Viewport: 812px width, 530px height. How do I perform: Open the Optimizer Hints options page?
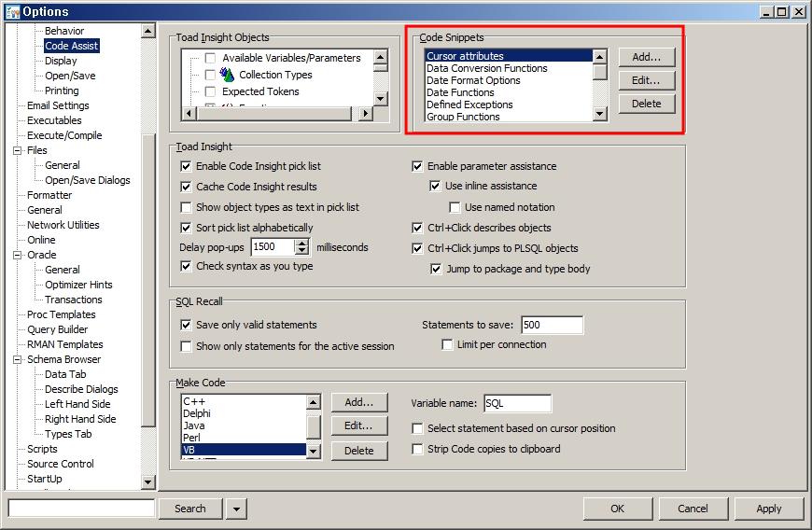pyautogui.click(x=78, y=285)
